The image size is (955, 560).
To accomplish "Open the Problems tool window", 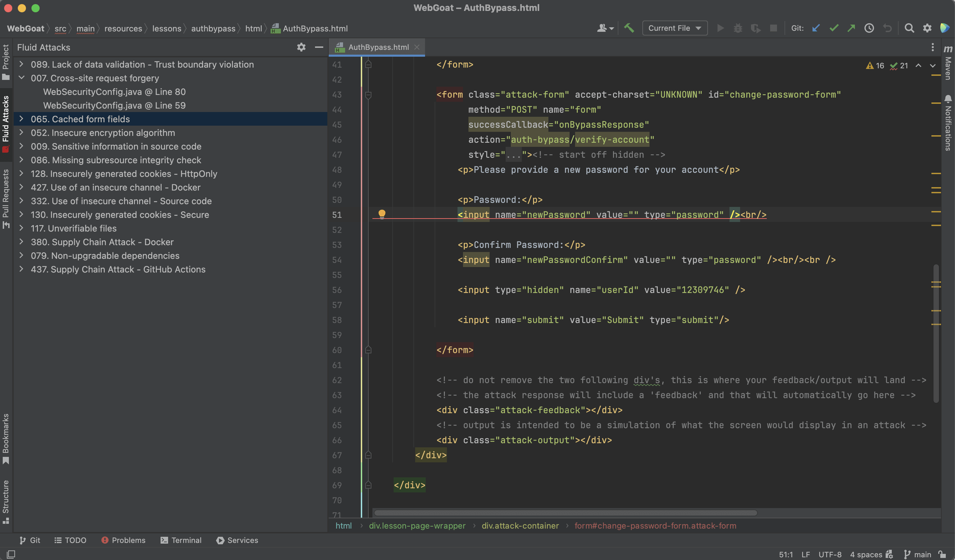I will [124, 540].
